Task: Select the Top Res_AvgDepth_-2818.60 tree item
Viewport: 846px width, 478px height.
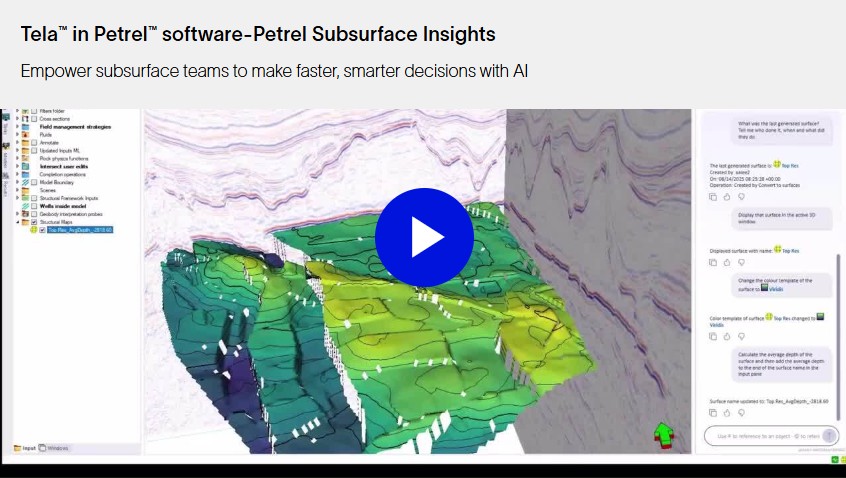Action: pos(80,230)
